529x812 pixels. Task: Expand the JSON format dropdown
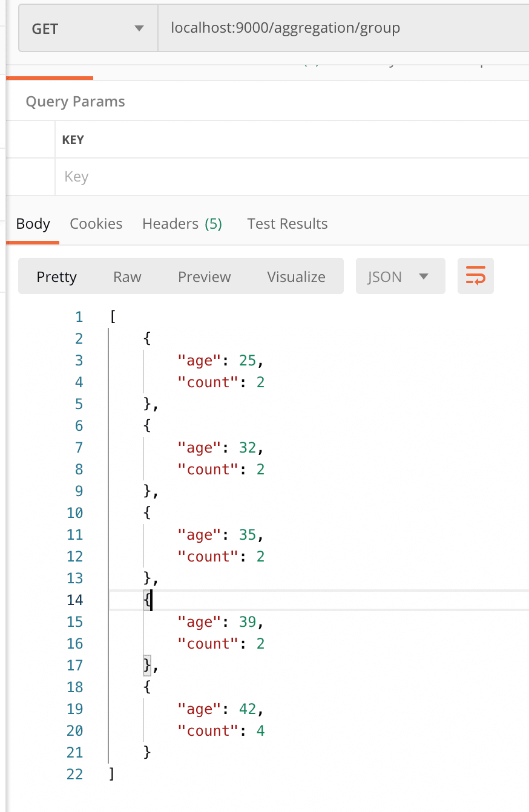[400, 277]
